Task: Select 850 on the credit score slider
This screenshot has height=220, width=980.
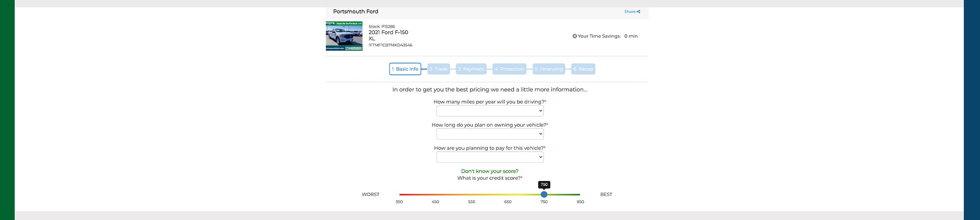Action: 580,195
